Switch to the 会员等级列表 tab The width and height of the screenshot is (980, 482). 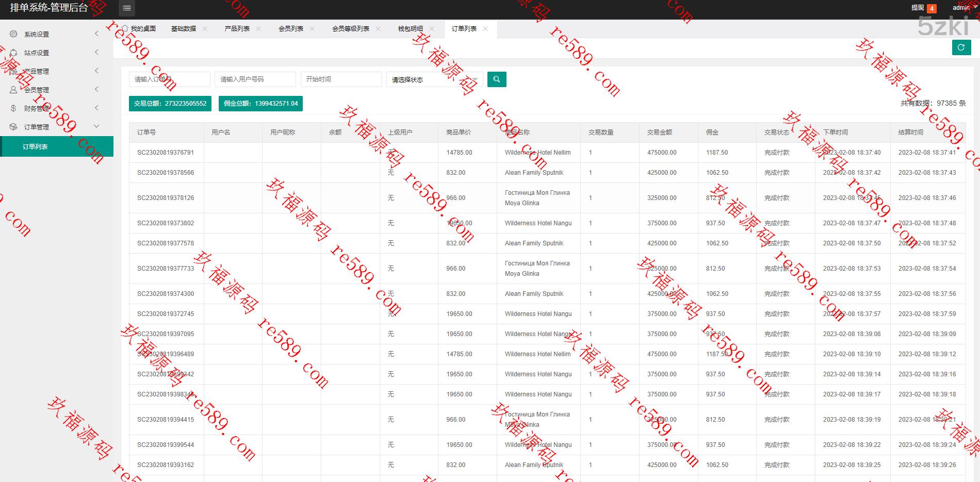[x=351, y=29]
